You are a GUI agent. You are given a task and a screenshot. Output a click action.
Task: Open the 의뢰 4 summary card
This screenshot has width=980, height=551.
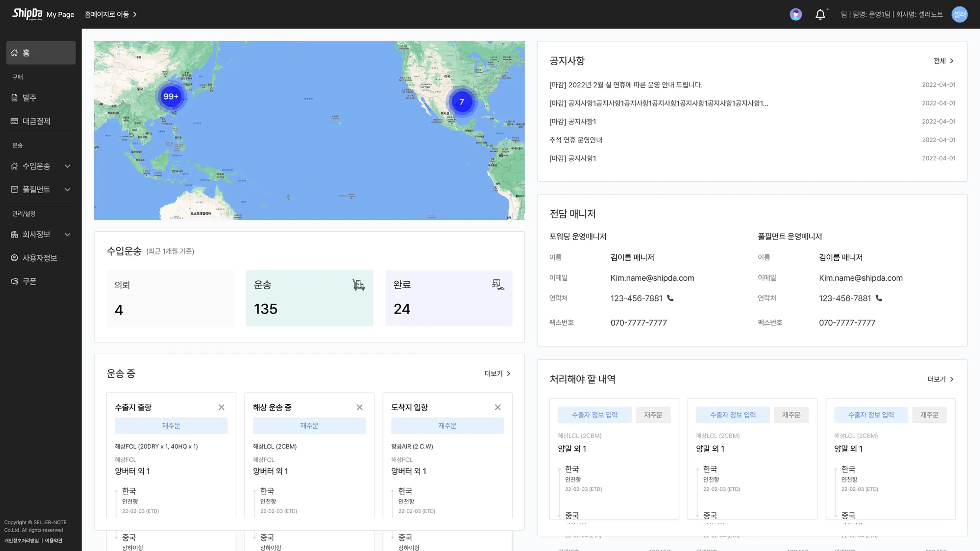click(x=170, y=298)
